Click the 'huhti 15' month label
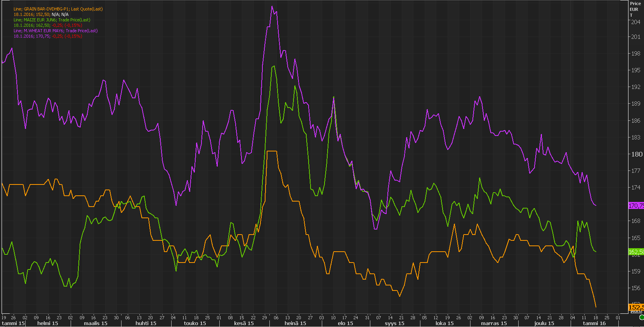 [146, 323]
